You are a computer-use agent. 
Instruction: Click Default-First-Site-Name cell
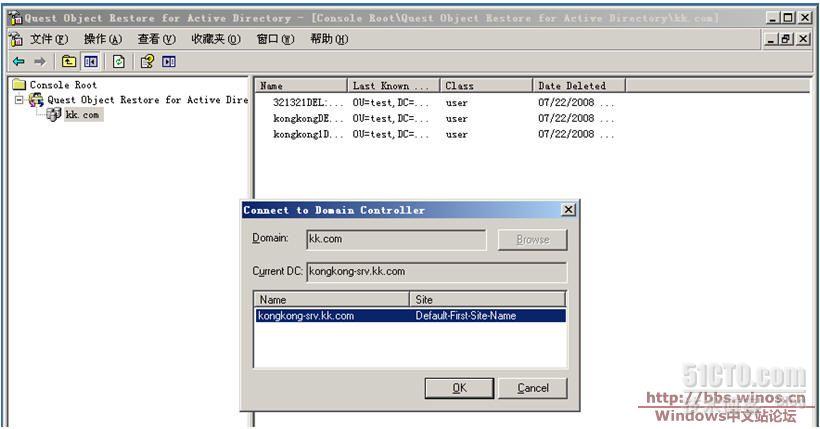[x=465, y=315]
